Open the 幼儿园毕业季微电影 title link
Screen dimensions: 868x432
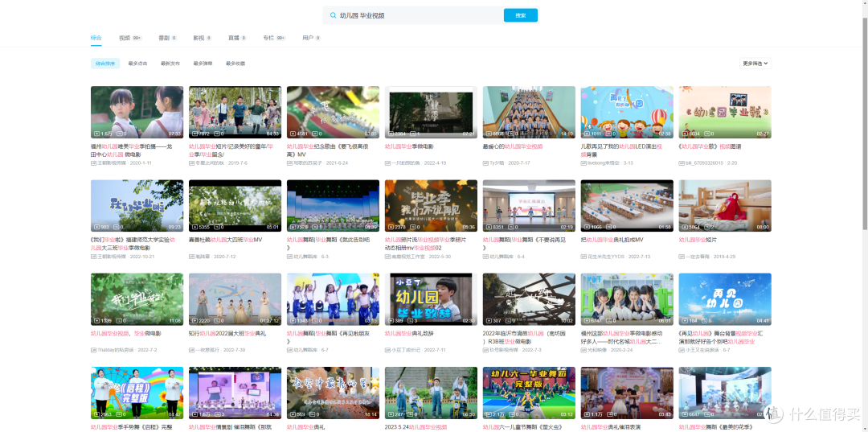point(409,146)
